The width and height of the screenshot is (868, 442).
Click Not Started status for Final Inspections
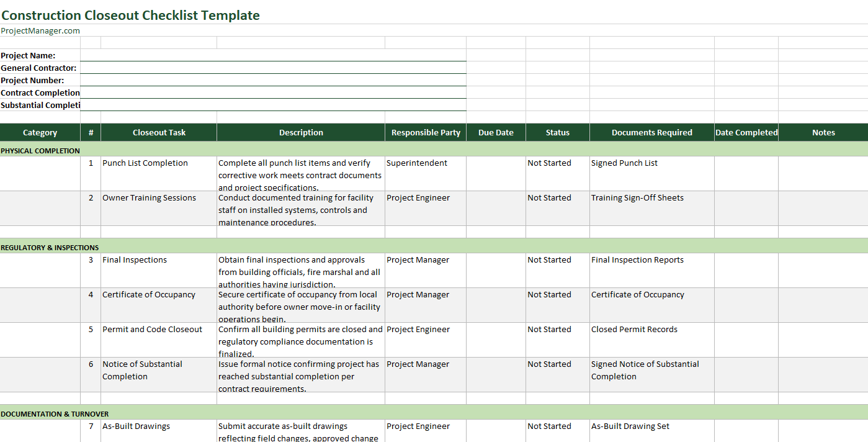coord(558,270)
